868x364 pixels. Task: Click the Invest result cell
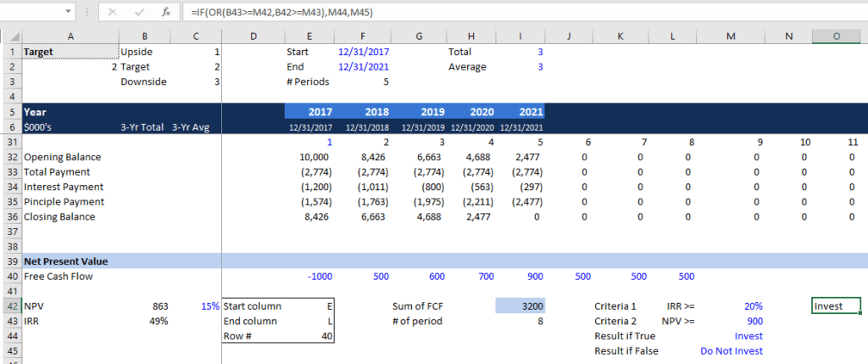(836, 306)
